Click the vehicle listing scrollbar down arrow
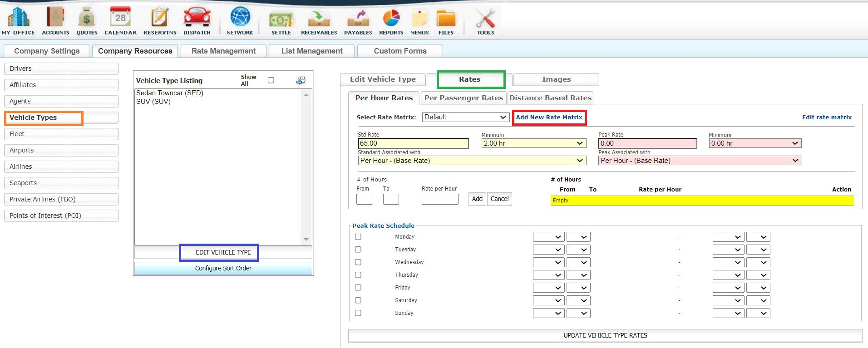This screenshot has width=868, height=348. point(306,240)
